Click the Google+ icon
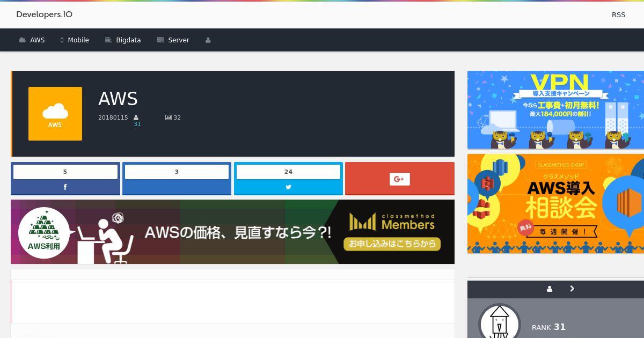The height and width of the screenshot is (338, 644). (x=399, y=179)
